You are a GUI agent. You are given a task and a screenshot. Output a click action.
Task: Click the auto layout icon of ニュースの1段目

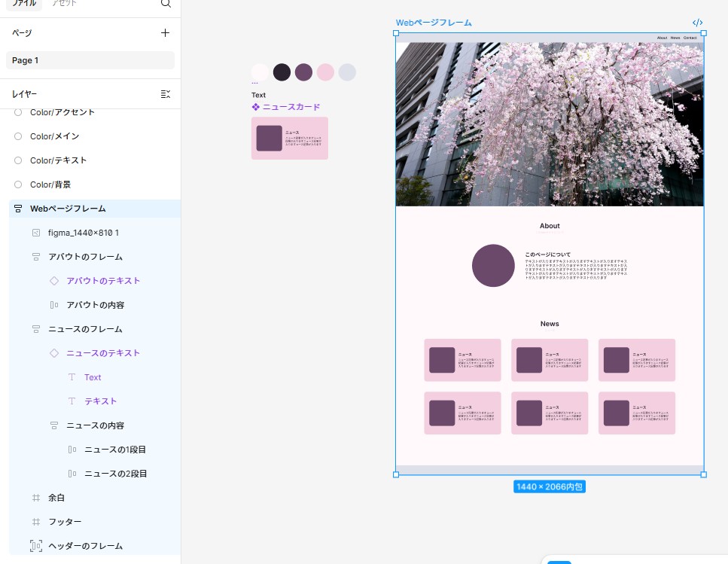(x=72, y=450)
